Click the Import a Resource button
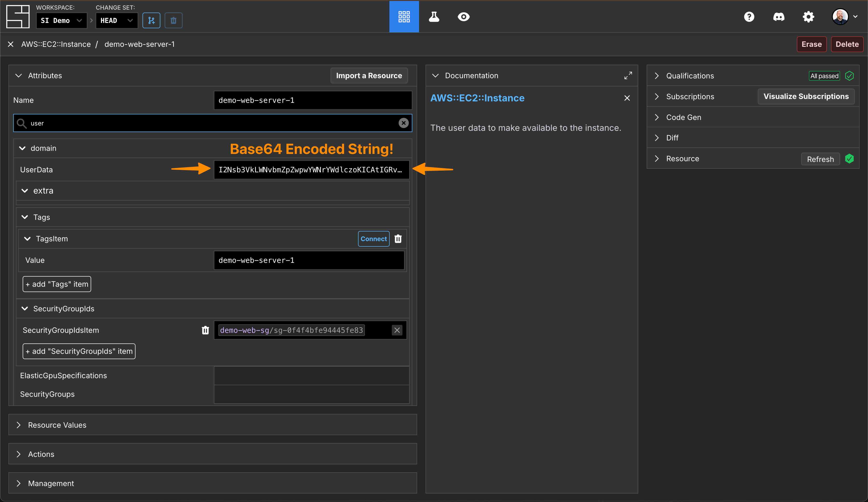Viewport: 868px width, 502px height. (369, 76)
